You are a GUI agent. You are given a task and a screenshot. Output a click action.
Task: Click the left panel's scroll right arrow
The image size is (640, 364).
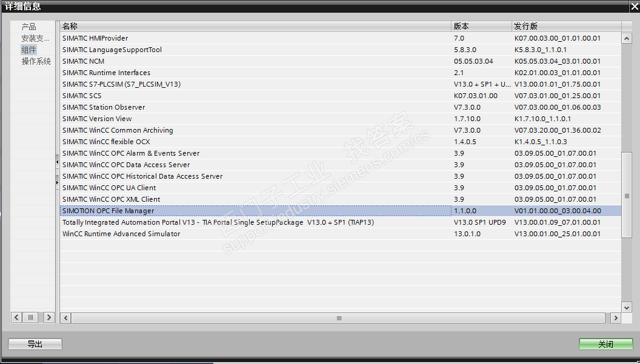(x=49, y=317)
